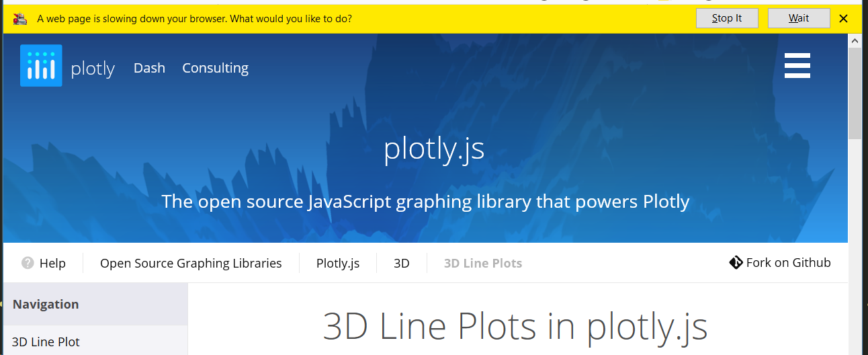This screenshot has height=355, width=868.
Task: Click Fork on Github link
Action: [789, 262]
